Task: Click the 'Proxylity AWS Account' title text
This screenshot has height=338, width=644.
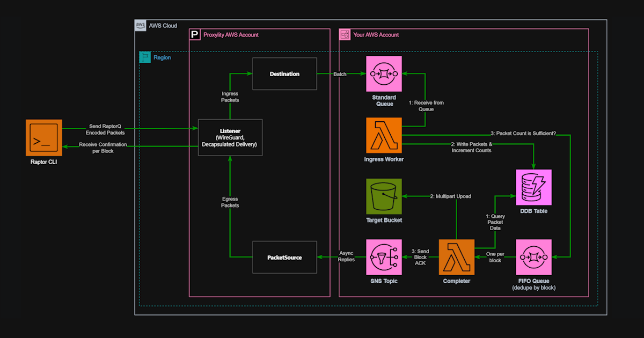Action: [231, 35]
